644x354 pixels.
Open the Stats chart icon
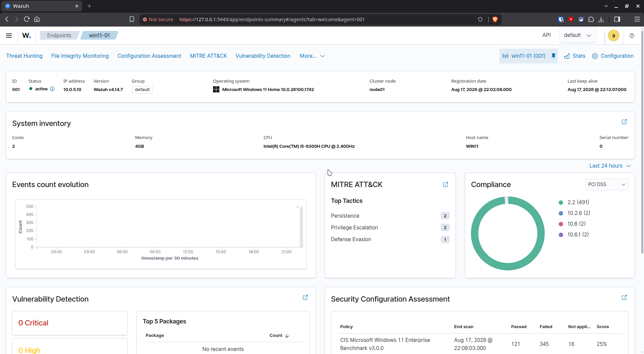click(x=567, y=56)
